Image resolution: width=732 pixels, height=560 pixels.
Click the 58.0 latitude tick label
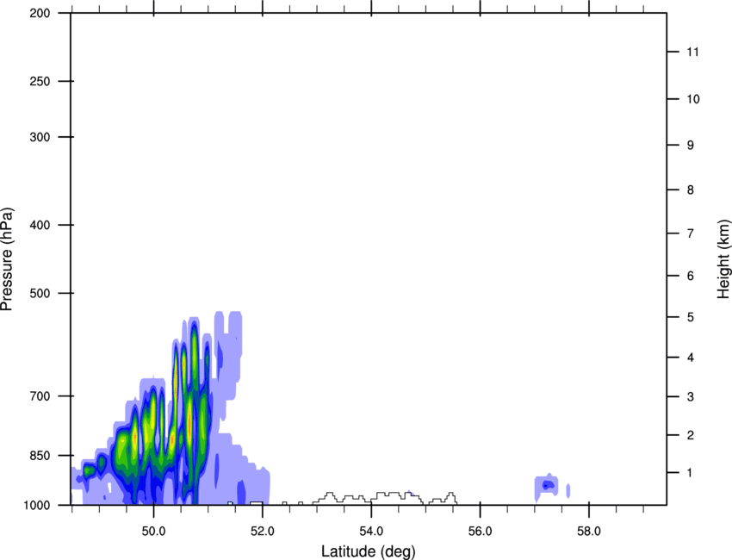click(589, 531)
